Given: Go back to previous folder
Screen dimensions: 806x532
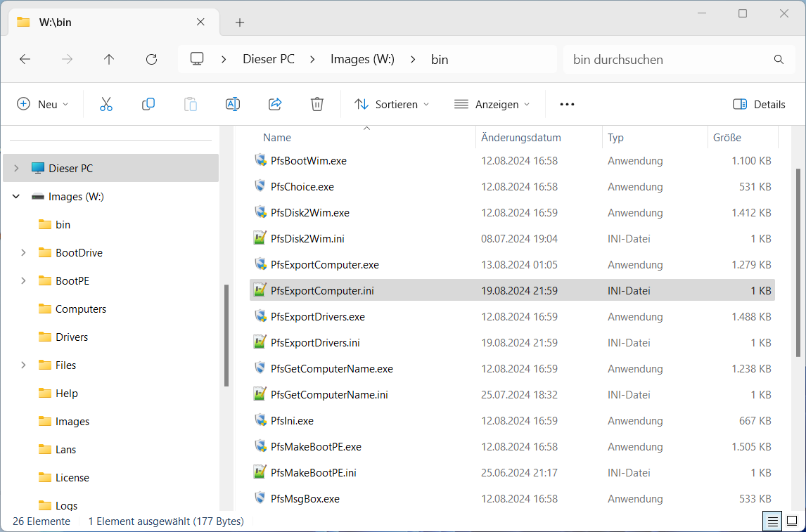Looking at the screenshot, I should click(x=25, y=60).
